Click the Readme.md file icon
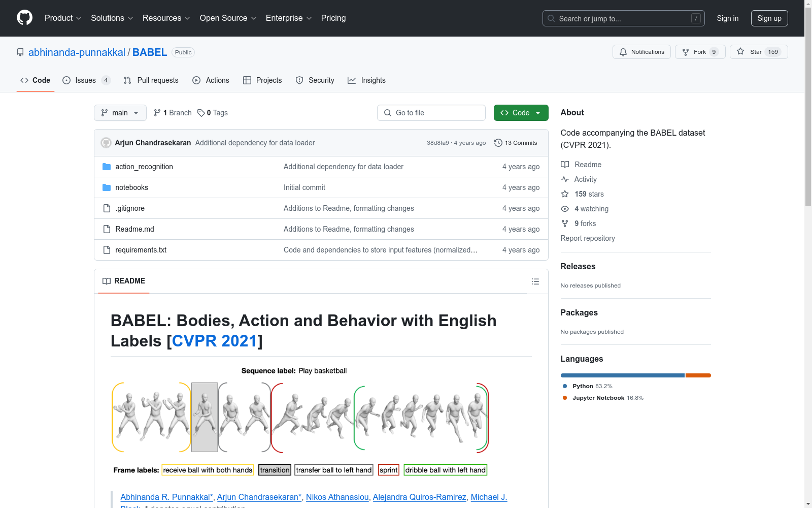Image resolution: width=812 pixels, height=508 pixels. coord(107,229)
